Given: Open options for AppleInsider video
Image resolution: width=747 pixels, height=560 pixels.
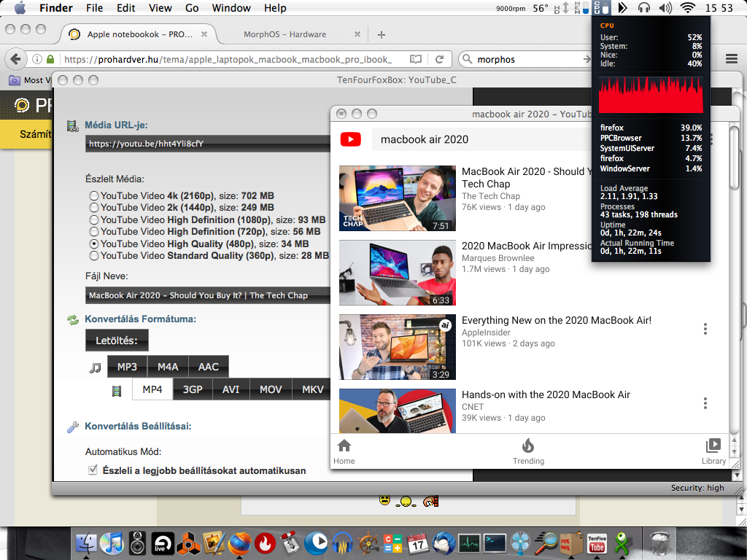Looking at the screenshot, I should [705, 329].
